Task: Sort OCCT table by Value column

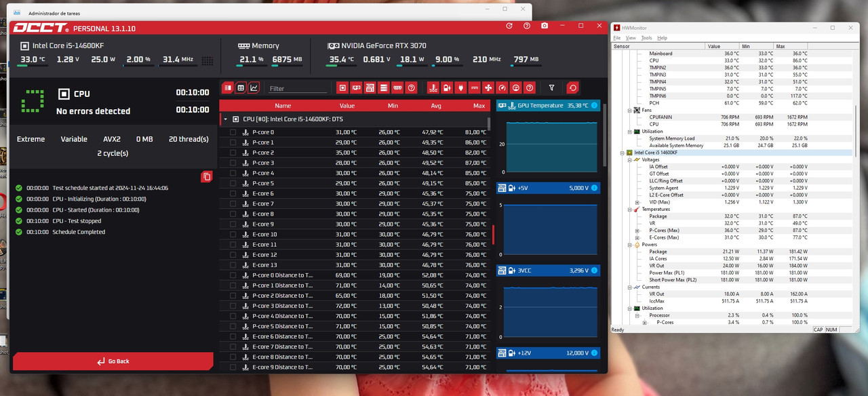Action: tap(347, 106)
